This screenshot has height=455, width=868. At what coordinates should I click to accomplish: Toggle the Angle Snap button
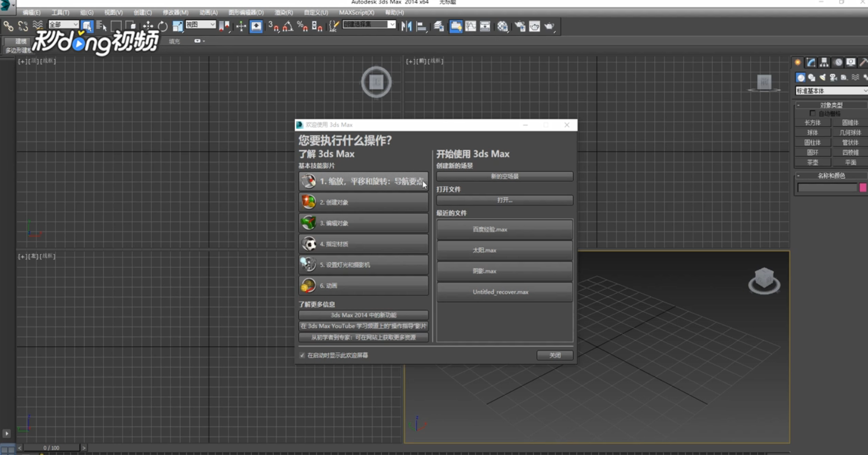[x=288, y=26]
